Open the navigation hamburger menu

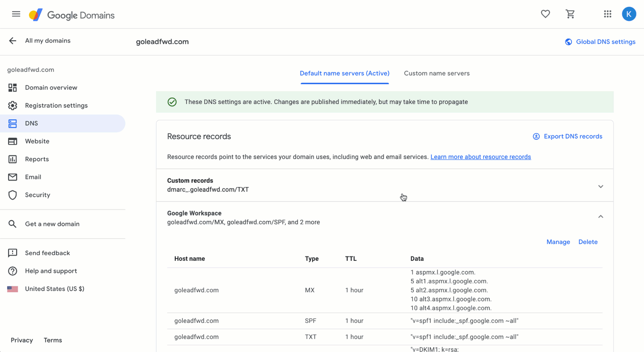coord(16,14)
